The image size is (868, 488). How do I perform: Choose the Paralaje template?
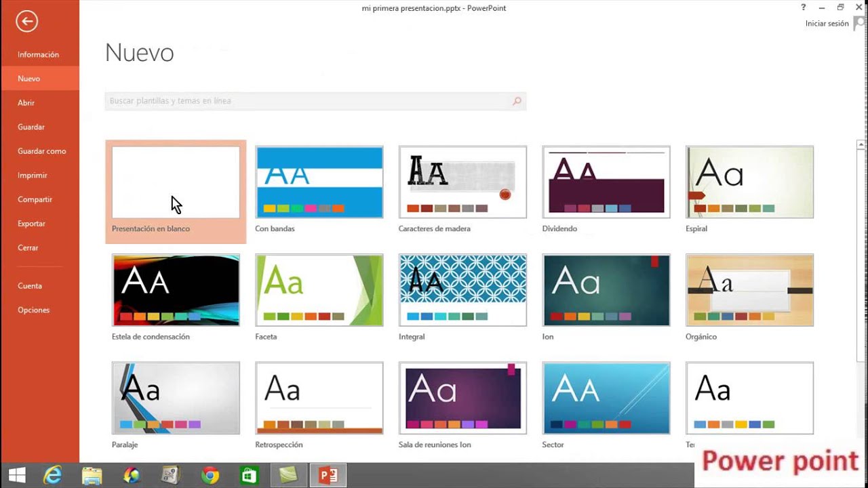(176, 398)
